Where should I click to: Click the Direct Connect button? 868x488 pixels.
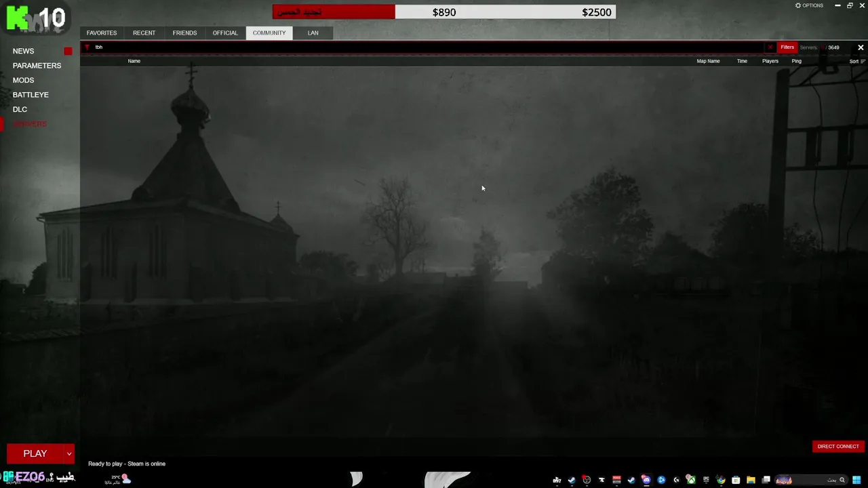tap(838, 447)
